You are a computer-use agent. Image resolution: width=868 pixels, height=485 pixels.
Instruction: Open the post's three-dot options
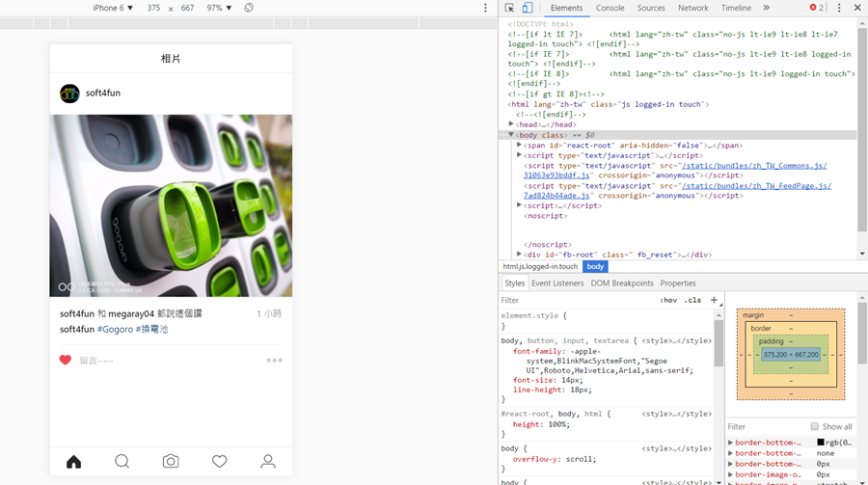tap(274, 361)
